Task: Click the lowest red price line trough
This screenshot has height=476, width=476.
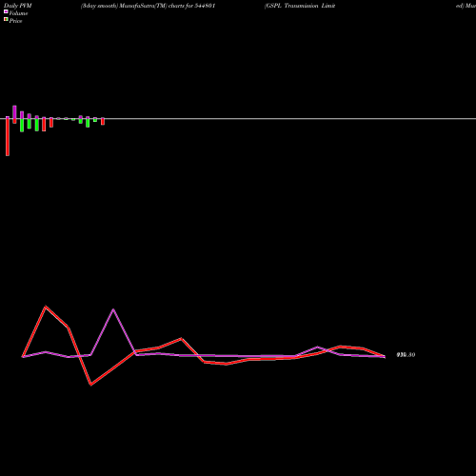Action: 90,385
